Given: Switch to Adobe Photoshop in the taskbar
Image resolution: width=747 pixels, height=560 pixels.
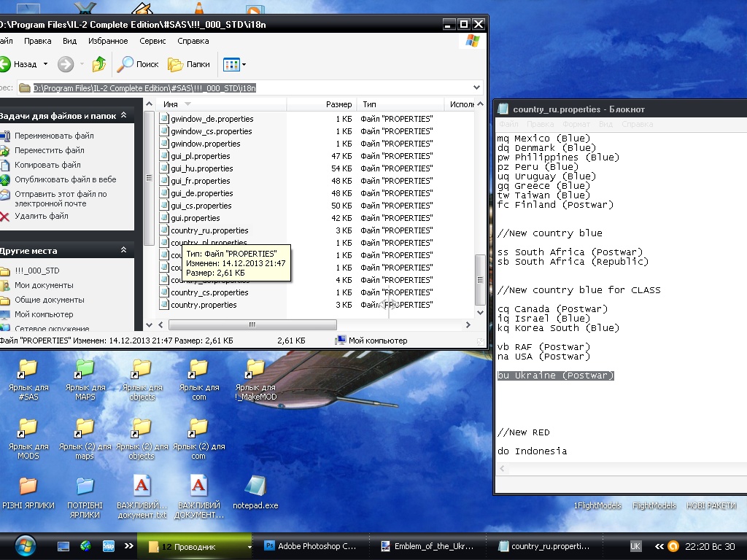Looking at the screenshot, I should [x=310, y=545].
